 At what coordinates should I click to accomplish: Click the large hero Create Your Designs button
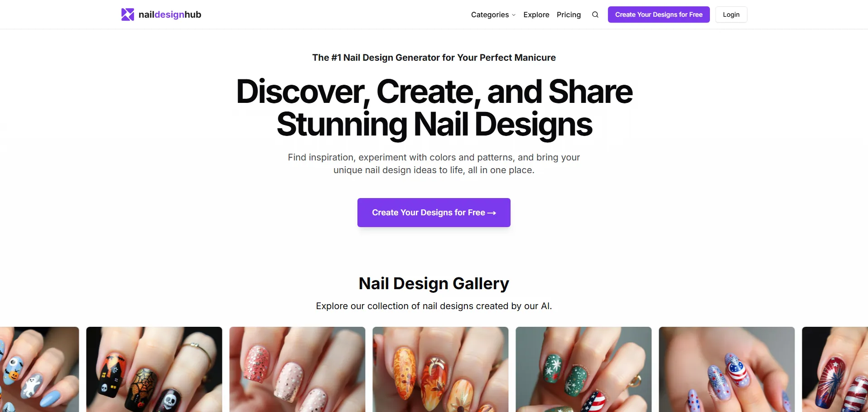[x=434, y=213]
